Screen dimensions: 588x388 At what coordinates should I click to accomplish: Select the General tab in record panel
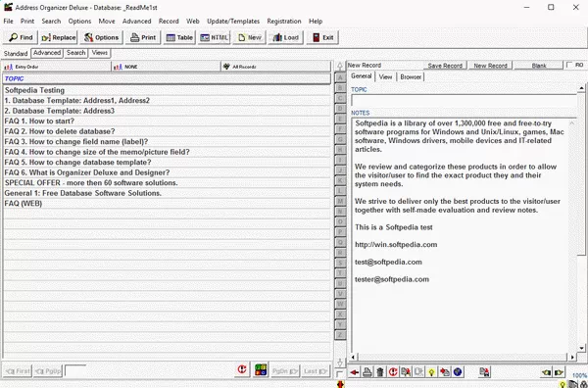[361, 76]
